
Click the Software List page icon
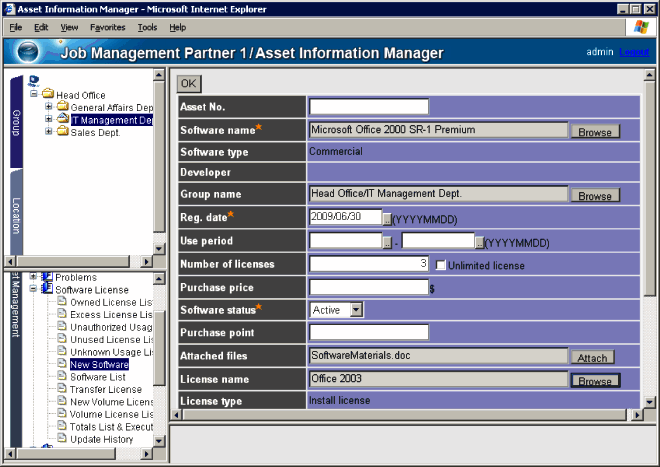62,376
